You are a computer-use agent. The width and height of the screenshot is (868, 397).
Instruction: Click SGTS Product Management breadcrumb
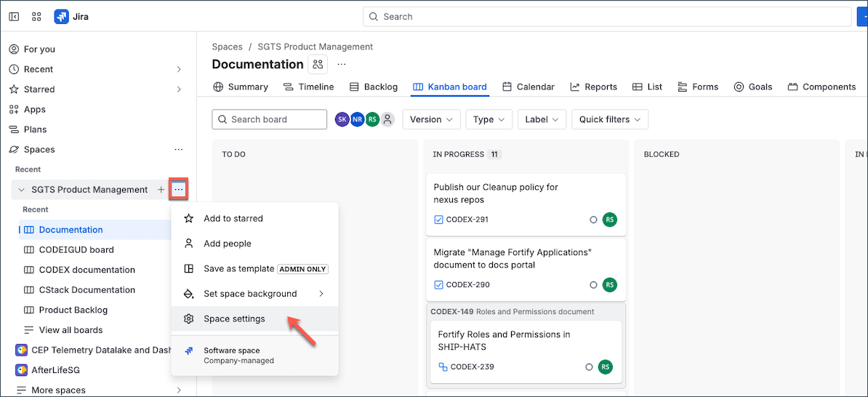point(315,47)
